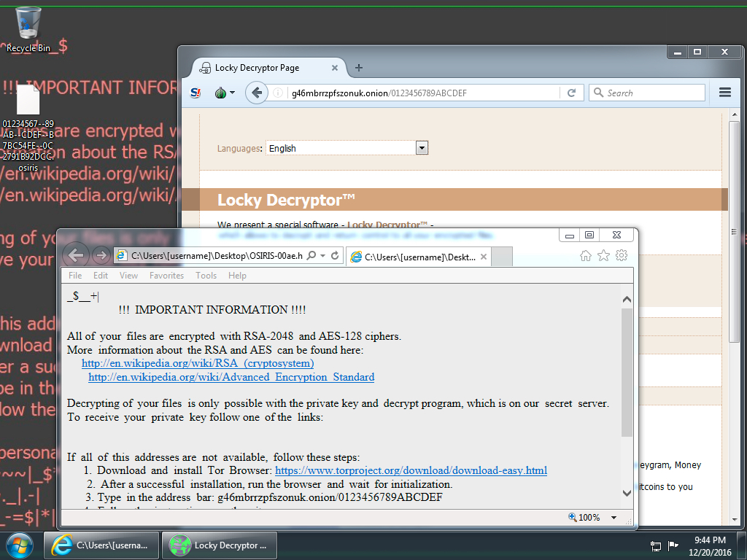This screenshot has height=560, width=747.
Task: Click the network icon in system tray
Action: 656,546
